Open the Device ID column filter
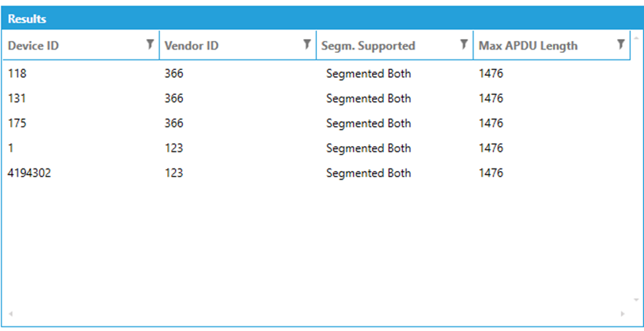The width and height of the screenshot is (644, 331). (x=150, y=45)
